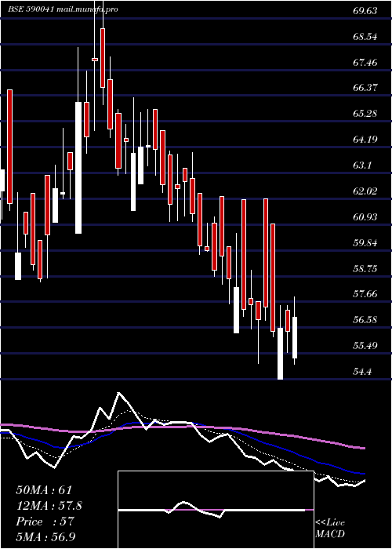The image size is (392, 549).
Task: Click the 58.75 price label
Action: 365,268
